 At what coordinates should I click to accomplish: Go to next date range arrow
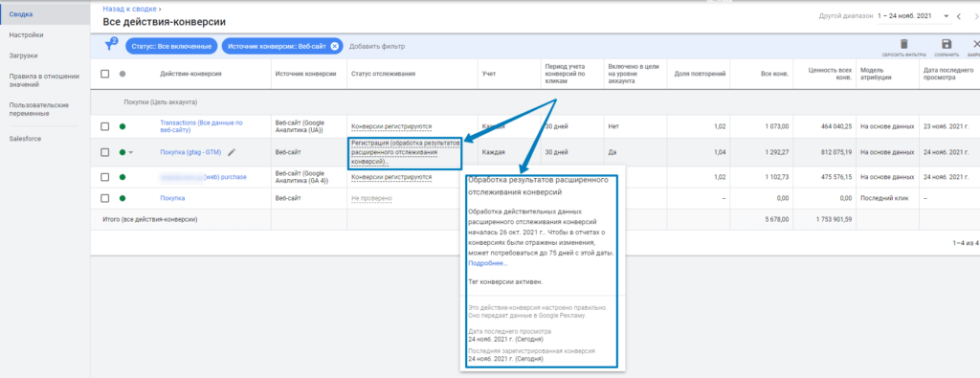(x=975, y=16)
